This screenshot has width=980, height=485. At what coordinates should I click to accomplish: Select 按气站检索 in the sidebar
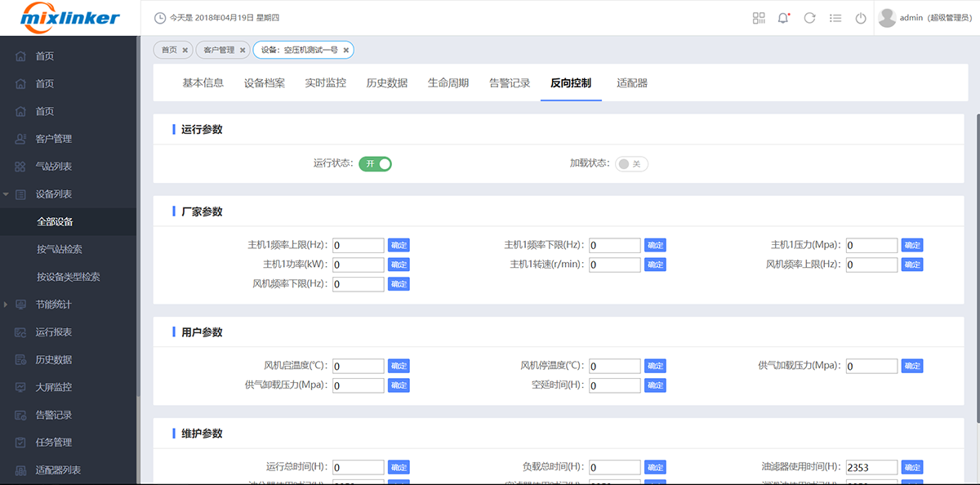click(x=60, y=249)
